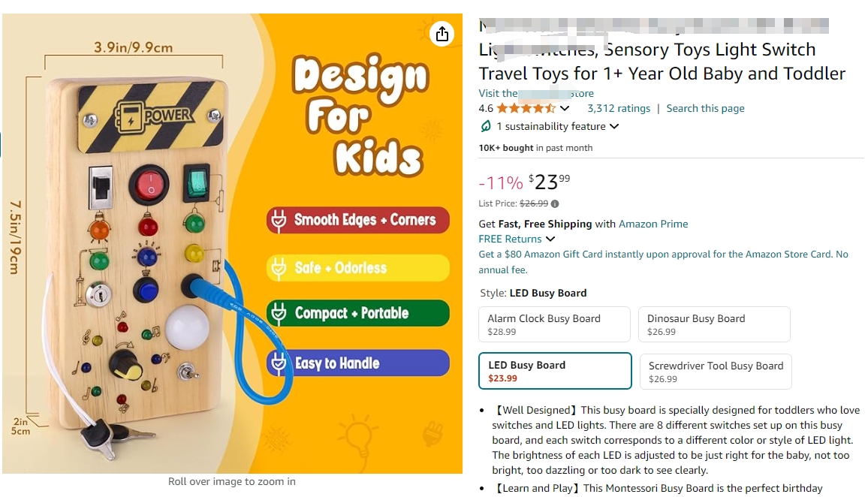Click the list price info icon
The height and width of the screenshot is (497, 868).
(x=555, y=203)
